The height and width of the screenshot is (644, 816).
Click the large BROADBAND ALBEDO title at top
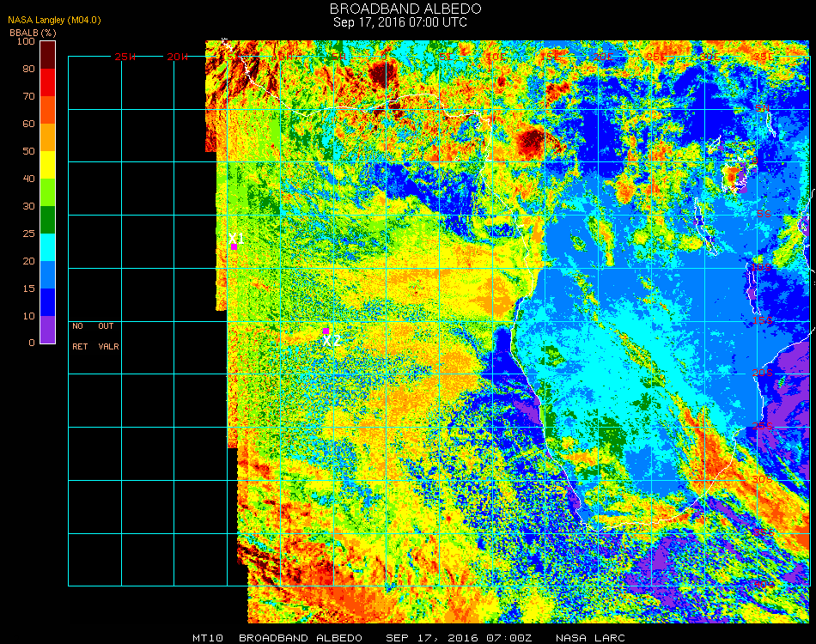(x=405, y=9)
